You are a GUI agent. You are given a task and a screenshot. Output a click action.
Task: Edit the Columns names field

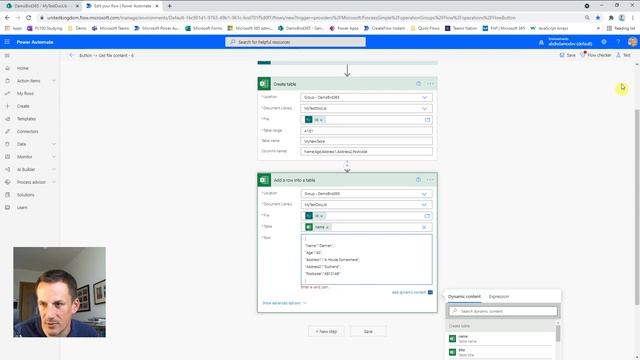[367, 151]
